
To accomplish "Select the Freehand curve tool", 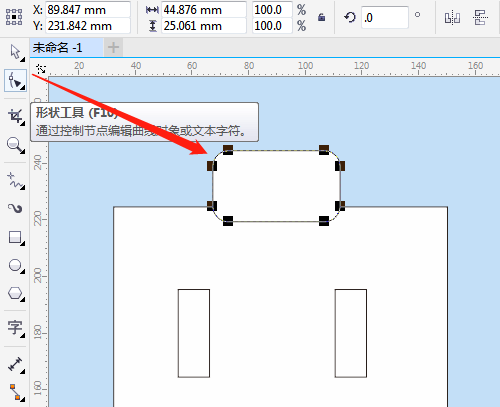I will 15,180.
